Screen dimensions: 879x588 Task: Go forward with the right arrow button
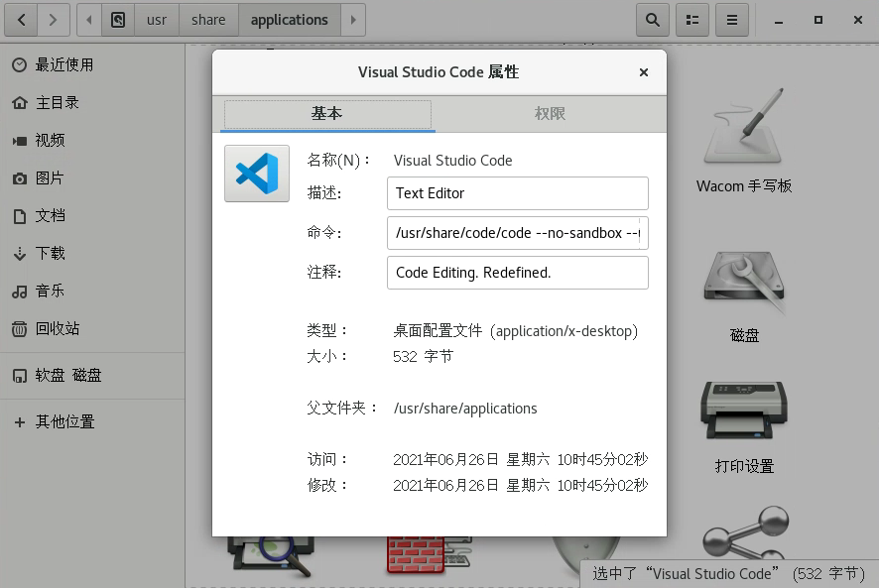coord(54,20)
